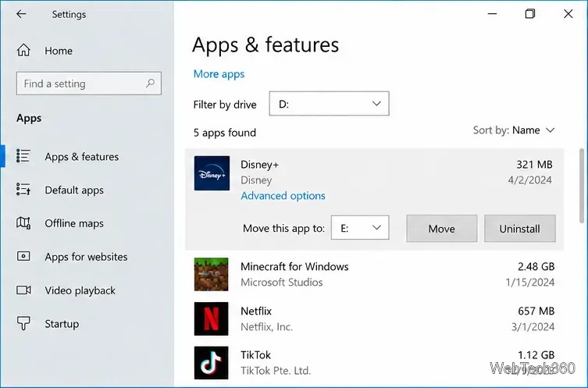Screen dimensions: 588x388
Task: Click the TikTok Pte. Ltd. publisher text
Action: pyautogui.click(x=276, y=371)
